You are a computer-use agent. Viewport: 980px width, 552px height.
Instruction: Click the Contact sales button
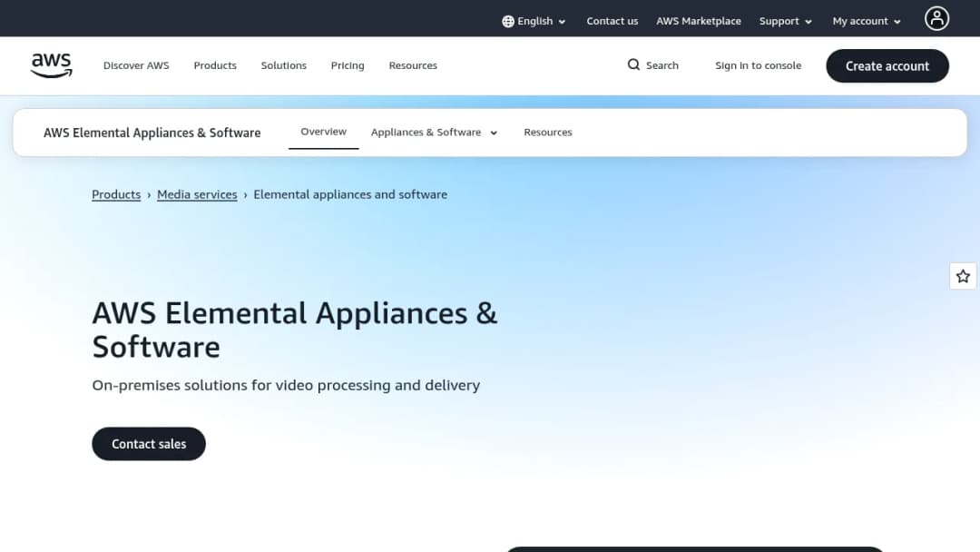(149, 444)
